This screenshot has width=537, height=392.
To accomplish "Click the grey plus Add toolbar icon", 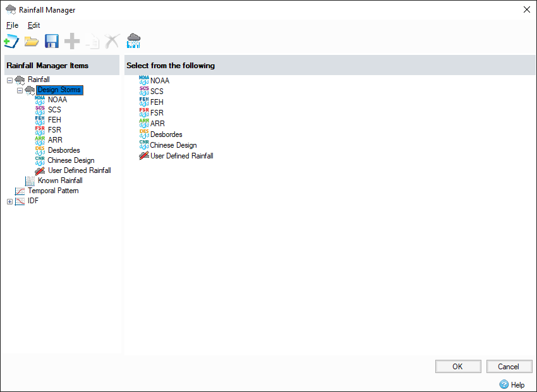I will pyautogui.click(x=72, y=42).
